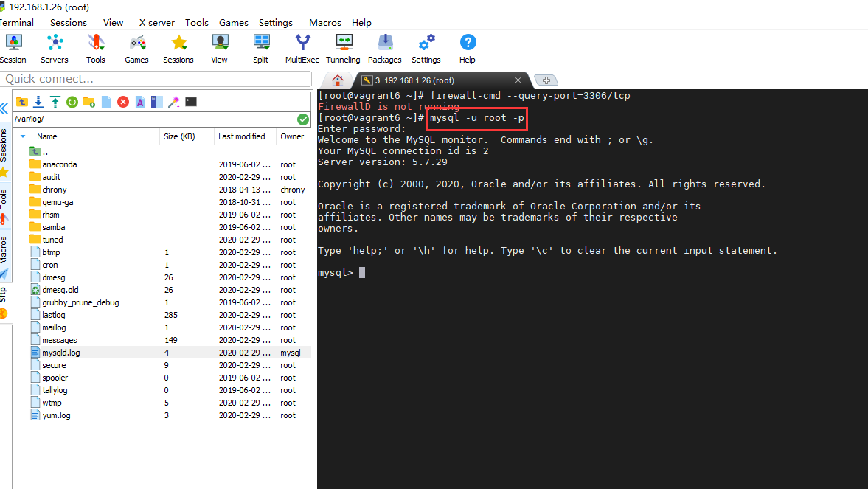Click the magic wand icon in SFTP toolbar
The height and width of the screenshot is (489, 868).
click(174, 102)
